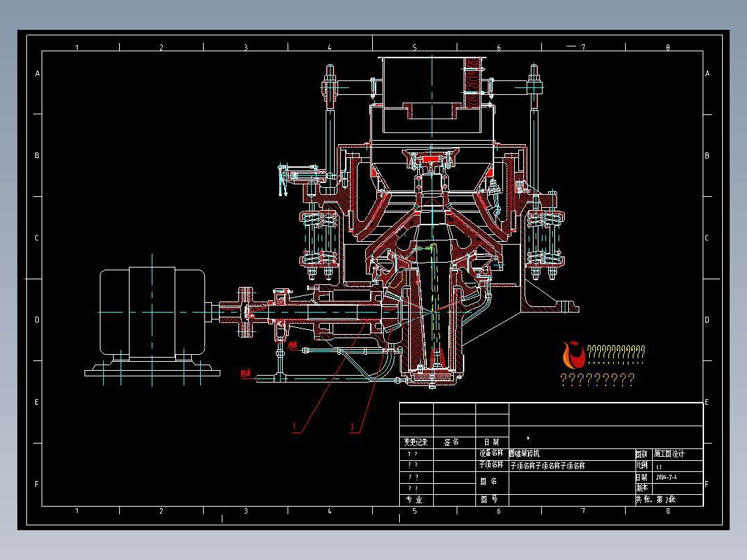This screenshot has height=560, width=747.
Task: Click the red 进油 oil inlet label
Action: pyautogui.click(x=292, y=344)
